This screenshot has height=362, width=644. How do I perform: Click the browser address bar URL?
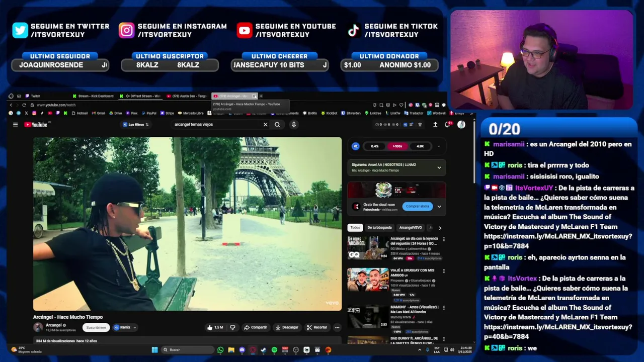click(x=56, y=105)
